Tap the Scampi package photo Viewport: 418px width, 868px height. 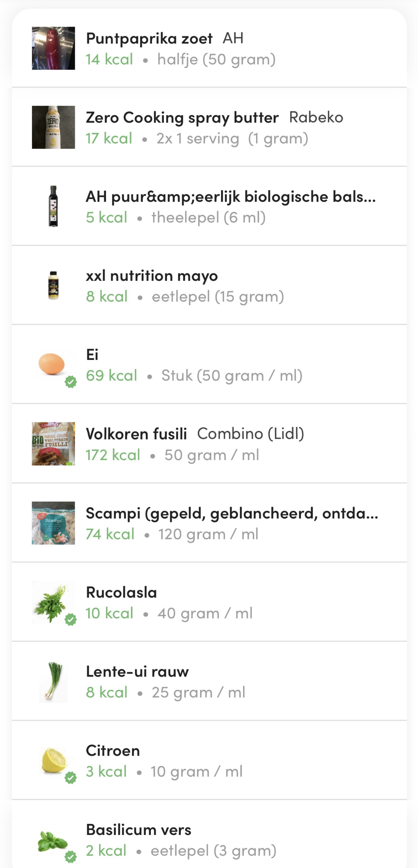click(x=53, y=523)
